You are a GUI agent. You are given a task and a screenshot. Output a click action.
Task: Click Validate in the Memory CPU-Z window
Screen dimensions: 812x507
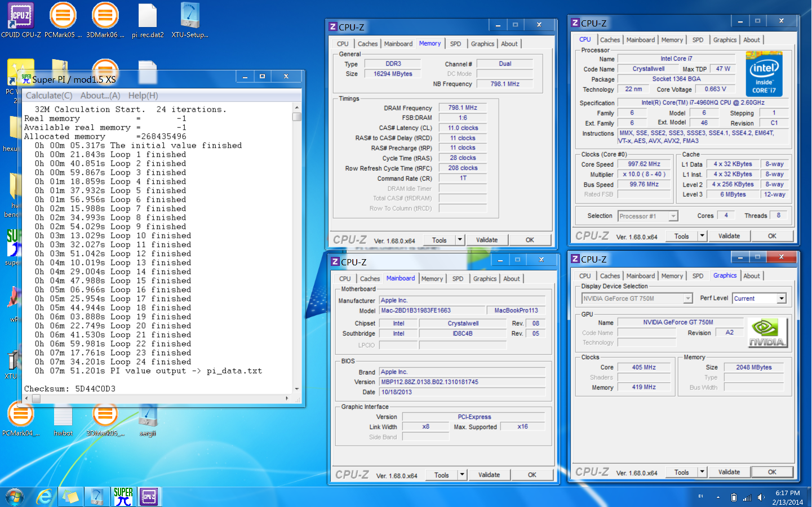pos(487,240)
